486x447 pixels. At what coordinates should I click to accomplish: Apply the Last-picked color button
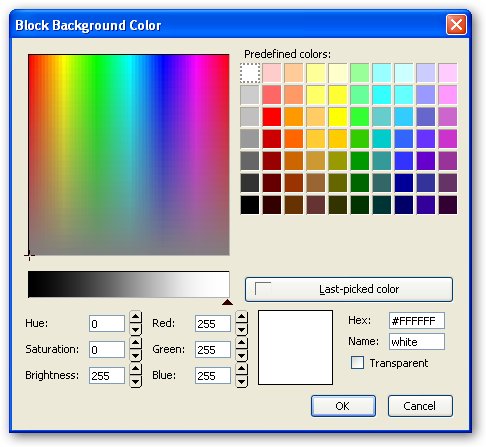349,289
